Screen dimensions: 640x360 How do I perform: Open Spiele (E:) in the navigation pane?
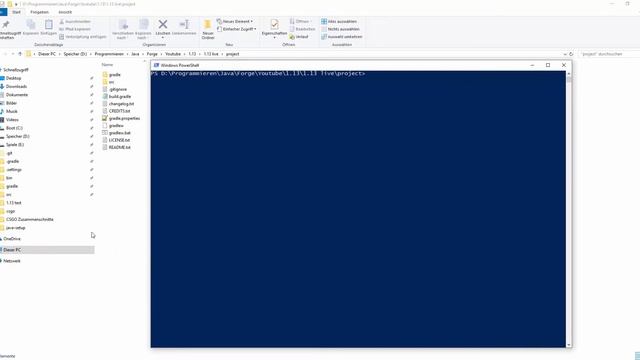pos(15,144)
